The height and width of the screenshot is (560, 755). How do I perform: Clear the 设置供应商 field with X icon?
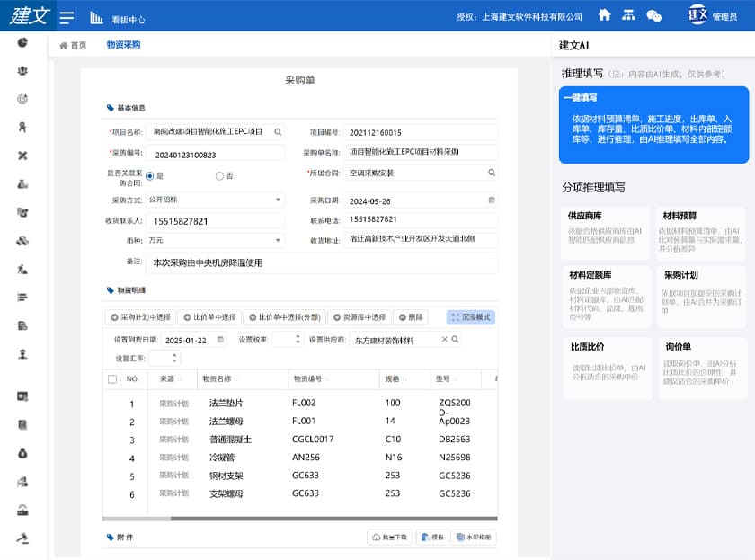[444, 340]
